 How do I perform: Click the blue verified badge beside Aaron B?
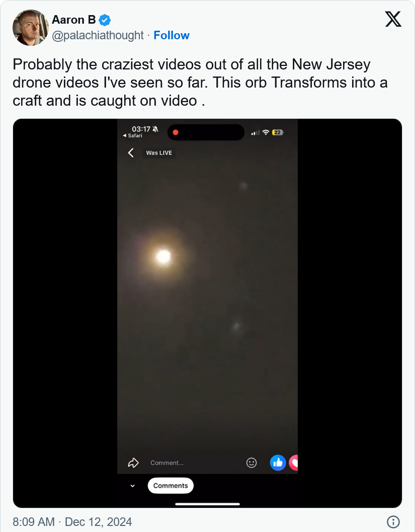click(x=105, y=20)
